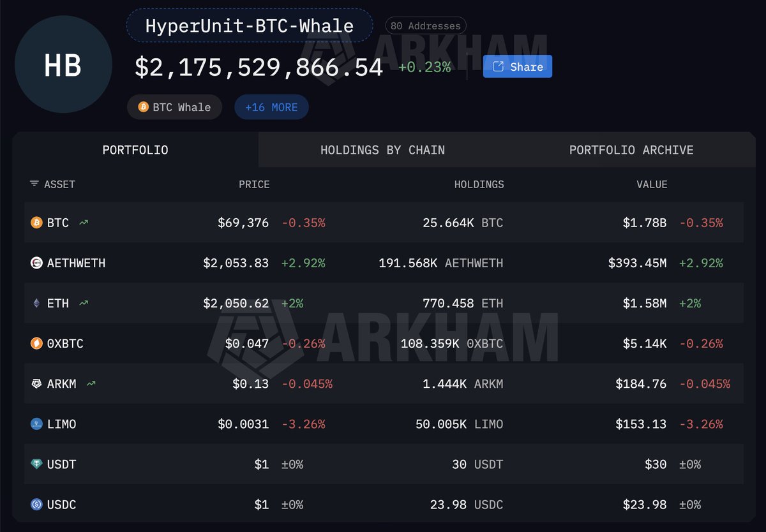
Task: Click the ARKM token logo icon
Action: pyautogui.click(x=36, y=384)
